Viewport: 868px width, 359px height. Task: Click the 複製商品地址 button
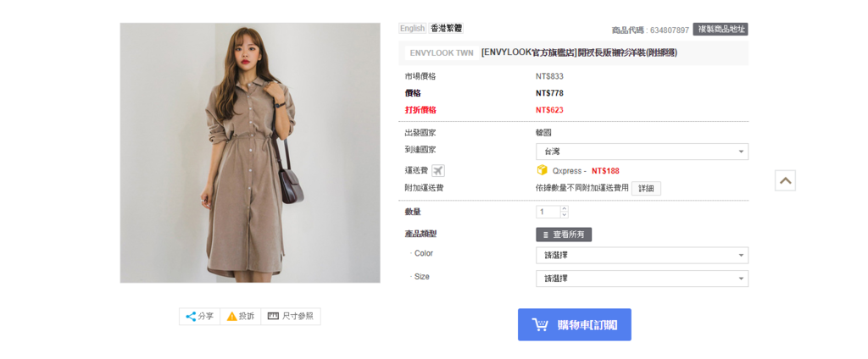pyautogui.click(x=721, y=30)
